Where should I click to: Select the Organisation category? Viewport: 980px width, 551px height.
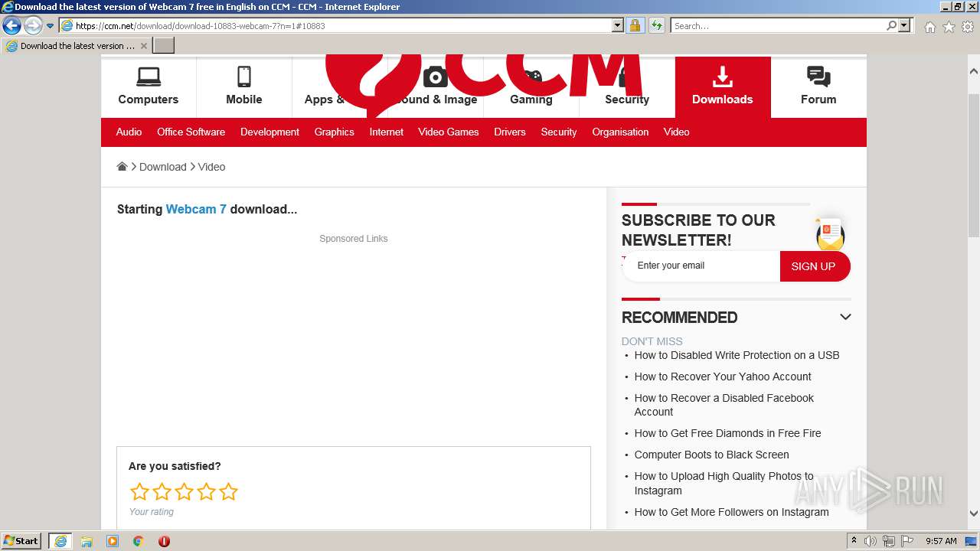click(x=620, y=132)
